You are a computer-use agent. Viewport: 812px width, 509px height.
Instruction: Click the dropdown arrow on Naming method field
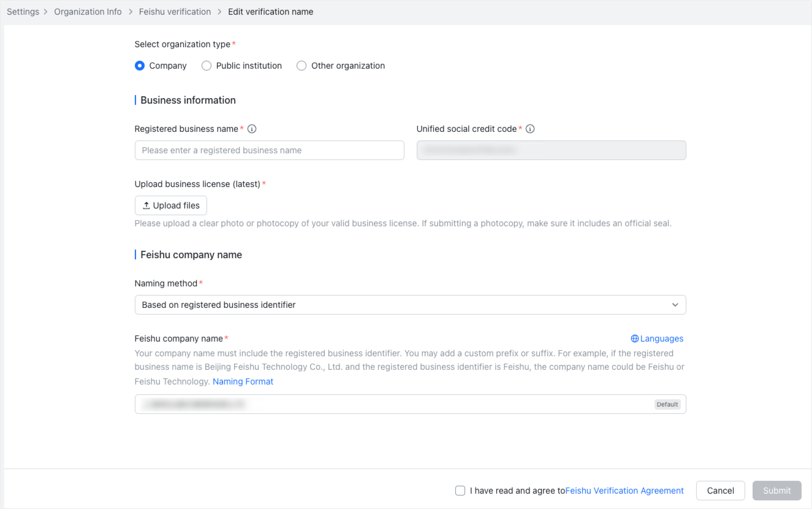pos(675,305)
